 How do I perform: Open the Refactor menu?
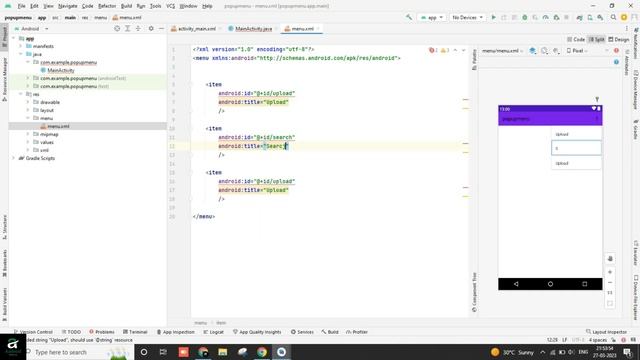(107, 6)
